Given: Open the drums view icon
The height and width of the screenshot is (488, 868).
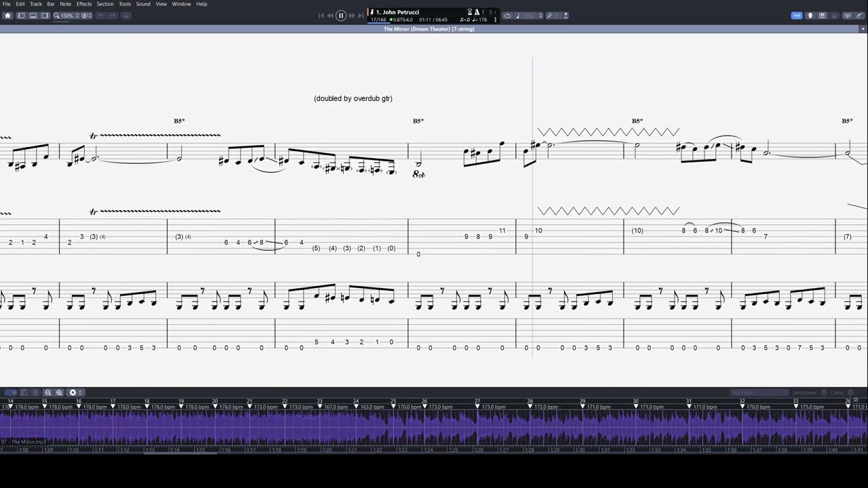Looking at the screenshot, I should (835, 16).
